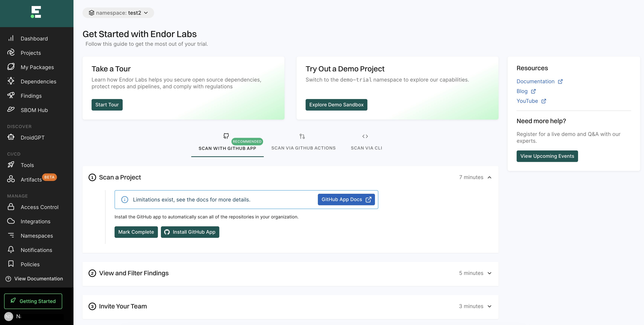Image resolution: width=644 pixels, height=325 pixels.
Task: Open the Explore Demo Sandbox
Action: 336,105
